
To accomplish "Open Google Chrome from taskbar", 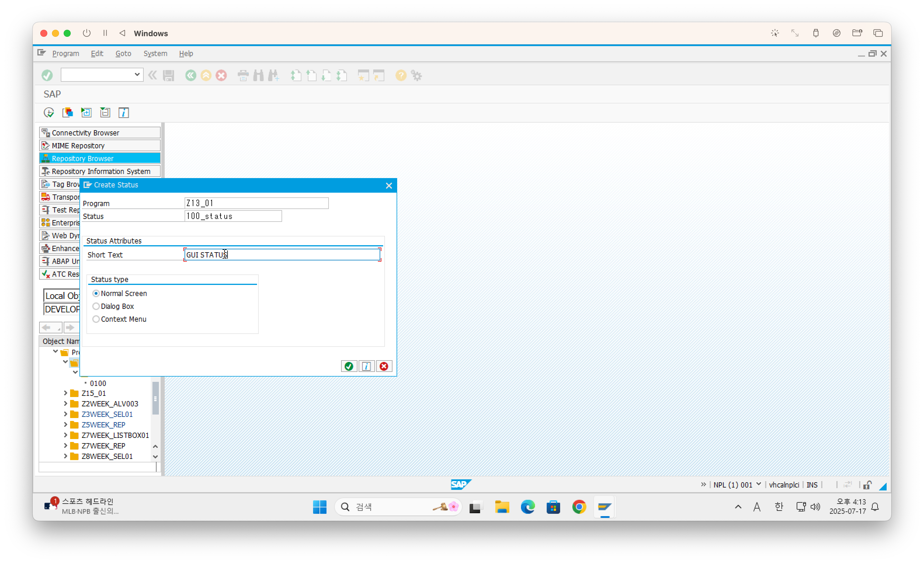I will 579,507.
